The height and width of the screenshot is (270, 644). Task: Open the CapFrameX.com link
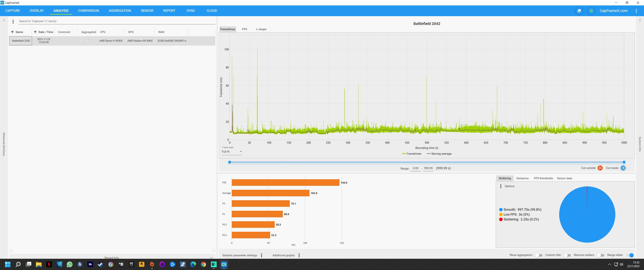click(613, 11)
